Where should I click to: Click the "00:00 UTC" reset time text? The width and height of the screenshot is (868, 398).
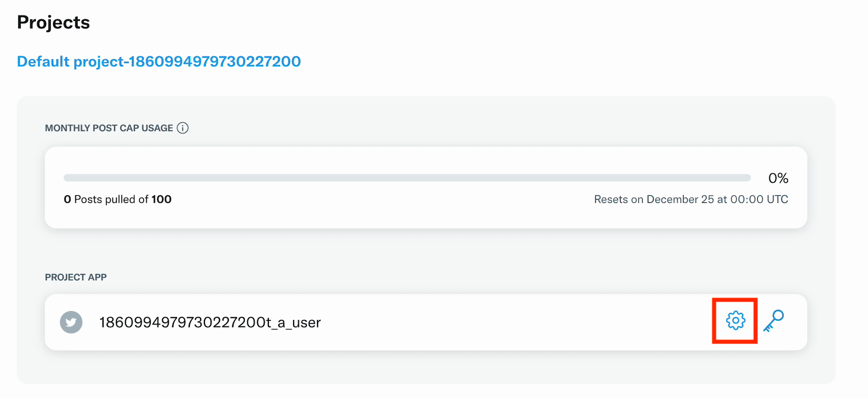(x=759, y=199)
